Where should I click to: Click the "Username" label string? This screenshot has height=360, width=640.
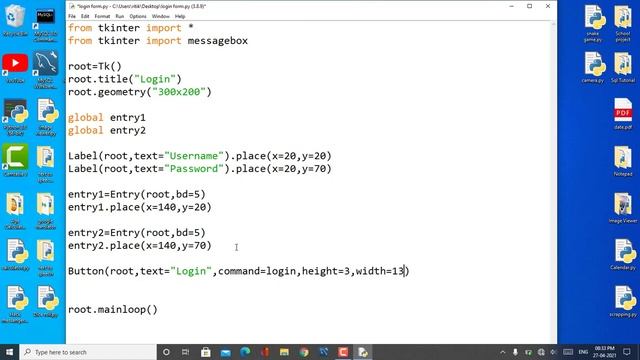pyautogui.click(x=194, y=156)
